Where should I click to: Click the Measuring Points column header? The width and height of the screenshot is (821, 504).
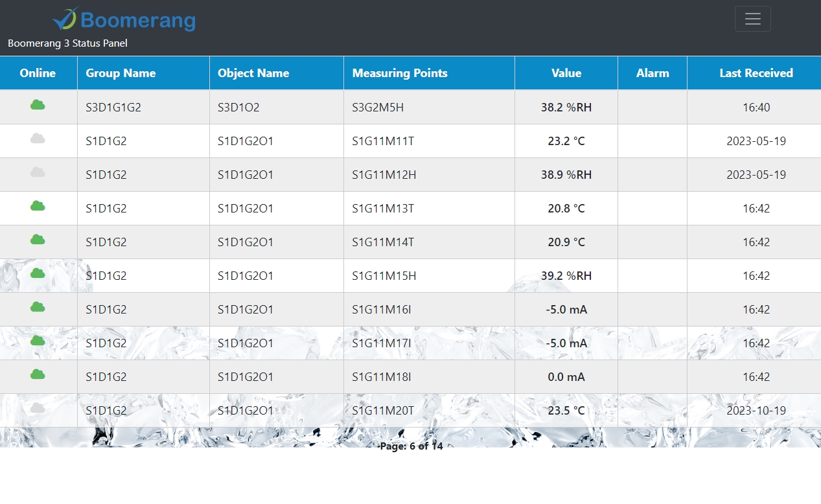[400, 73]
